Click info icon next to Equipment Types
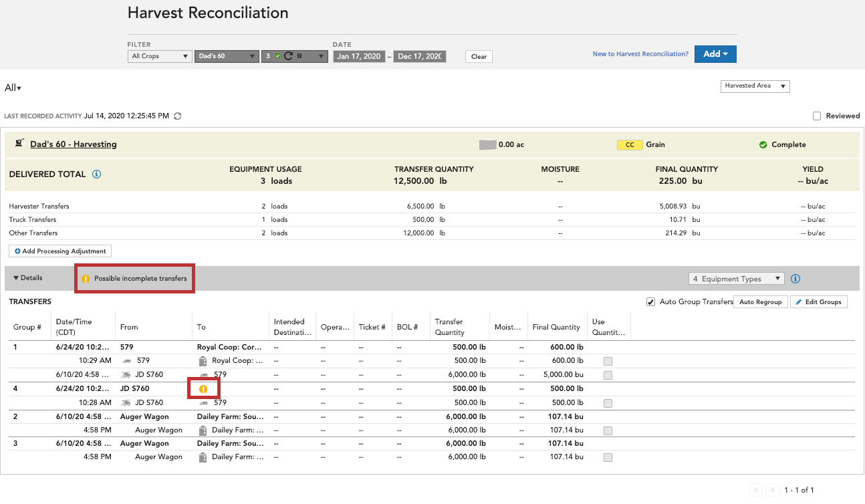Viewport: 865px width, 504px height. (795, 279)
